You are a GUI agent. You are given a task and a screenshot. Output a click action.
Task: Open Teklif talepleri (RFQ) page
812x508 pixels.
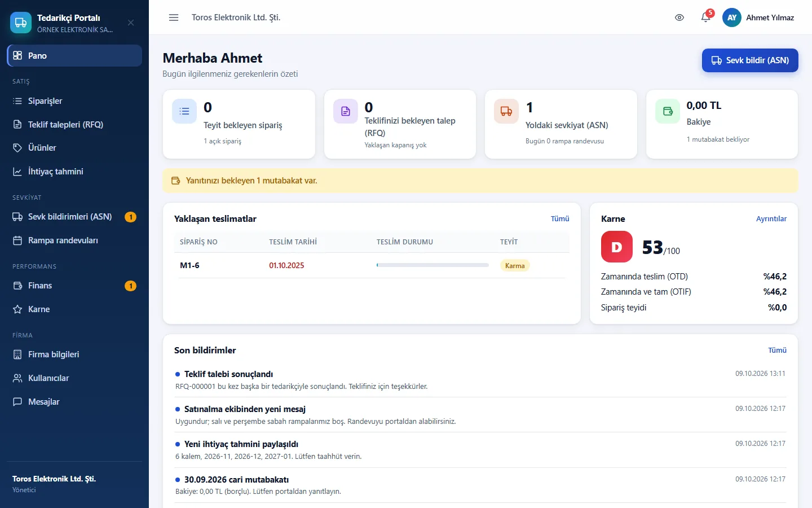click(x=74, y=125)
